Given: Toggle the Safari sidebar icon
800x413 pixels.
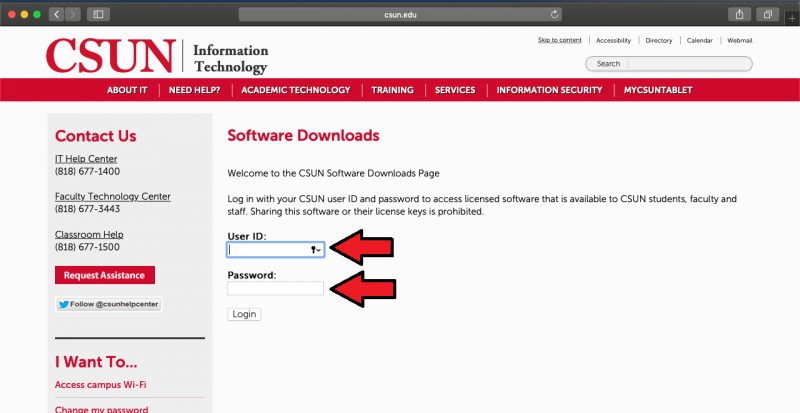Looking at the screenshot, I should (x=98, y=14).
